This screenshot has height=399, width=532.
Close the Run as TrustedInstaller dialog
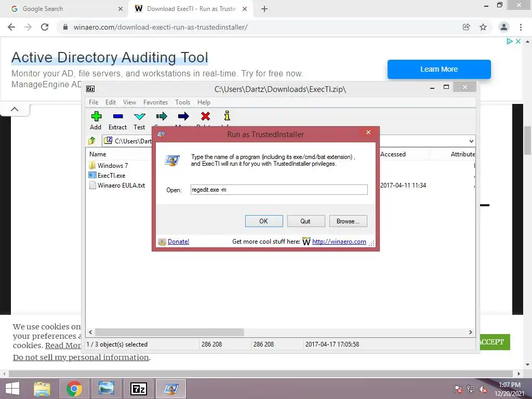click(368, 132)
